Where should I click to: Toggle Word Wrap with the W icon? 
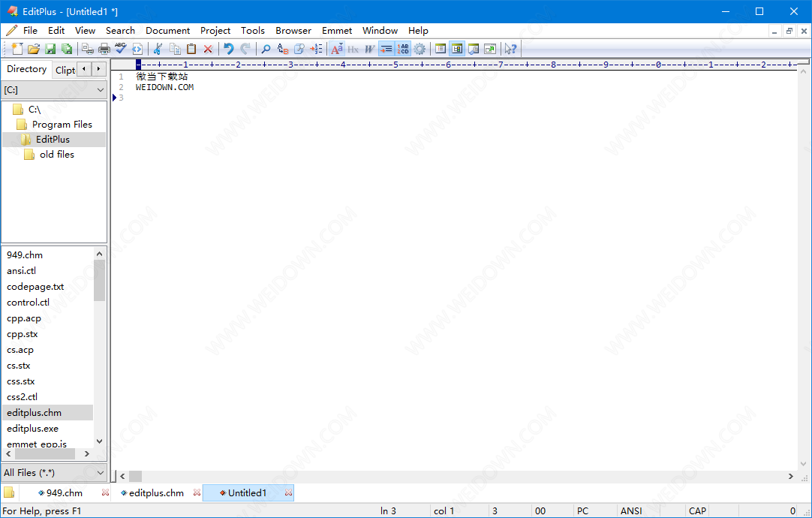[369, 49]
